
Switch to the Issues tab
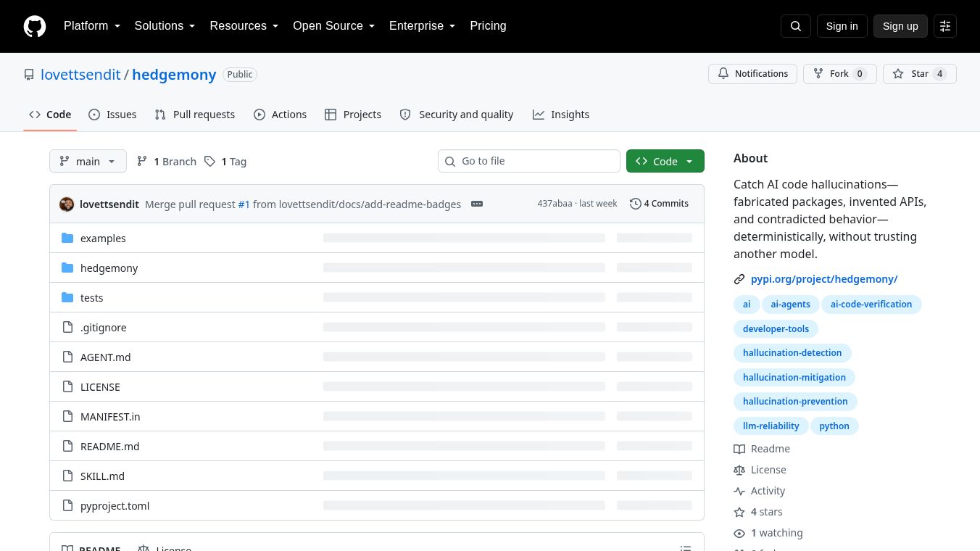[x=112, y=115]
